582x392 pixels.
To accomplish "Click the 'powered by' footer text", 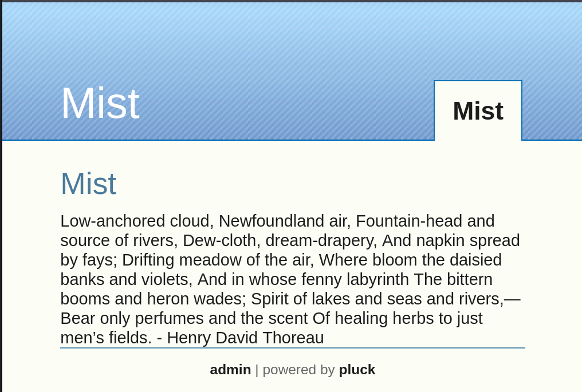I will point(298,370).
